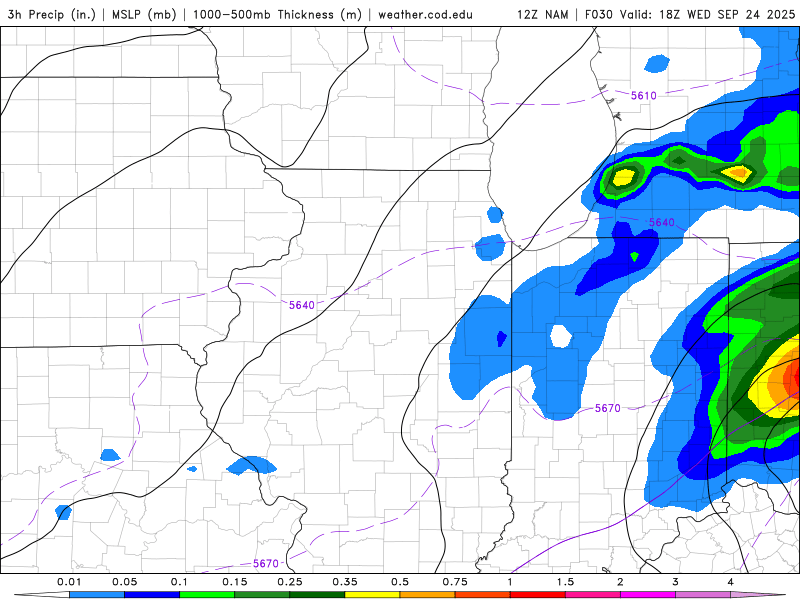Click the red legend swatch after 1

(538, 595)
